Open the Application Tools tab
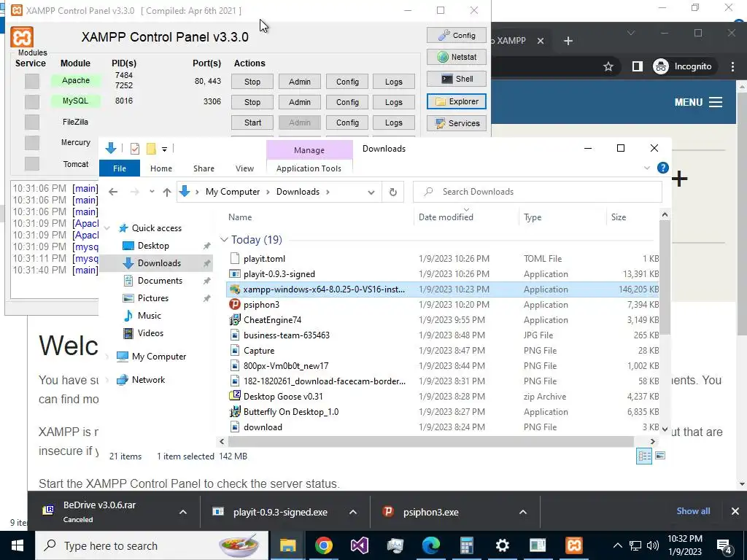This screenshot has width=747, height=560. [309, 168]
